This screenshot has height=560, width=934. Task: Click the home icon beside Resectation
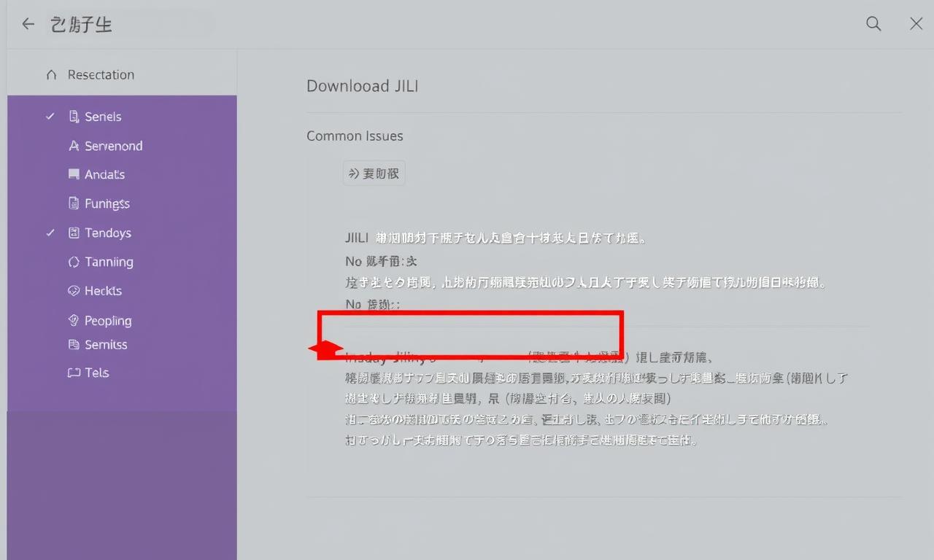click(51, 74)
